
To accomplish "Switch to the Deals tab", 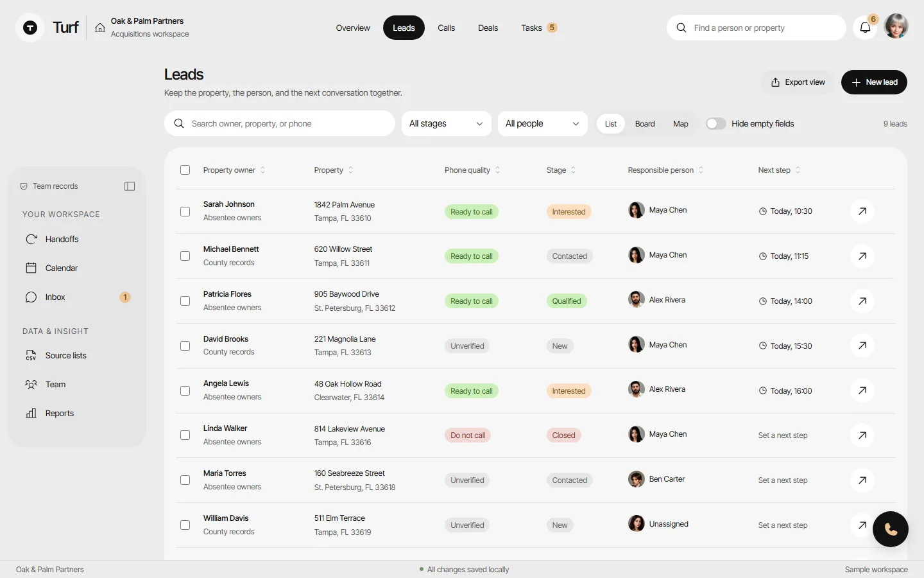I will click(488, 28).
